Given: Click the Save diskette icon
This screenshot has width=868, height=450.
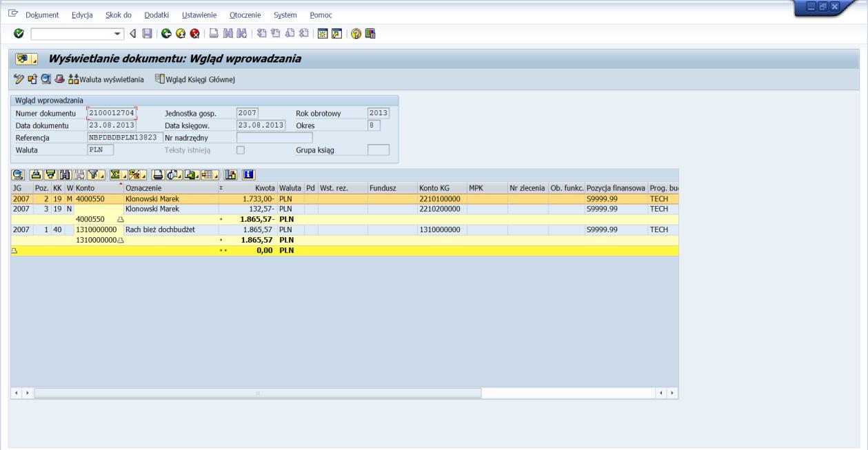Looking at the screenshot, I should 147,33.
